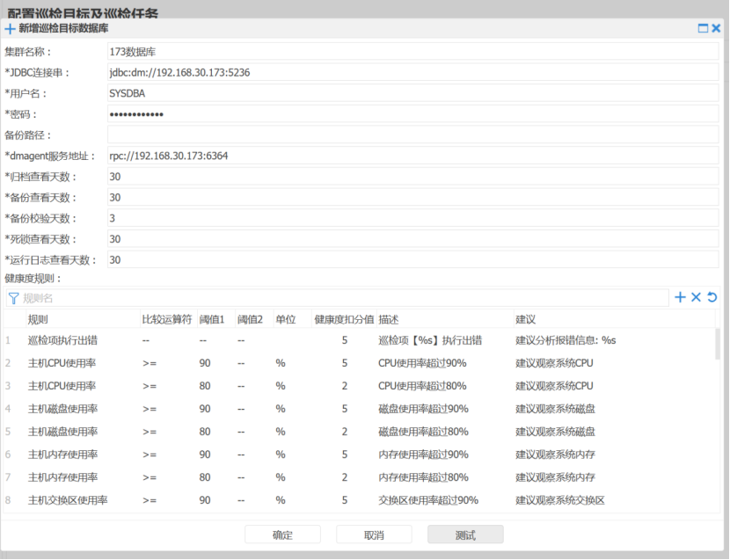Click the 备份查看天数 input field
This screenshot has width=730, height=560.
point(413,198)
